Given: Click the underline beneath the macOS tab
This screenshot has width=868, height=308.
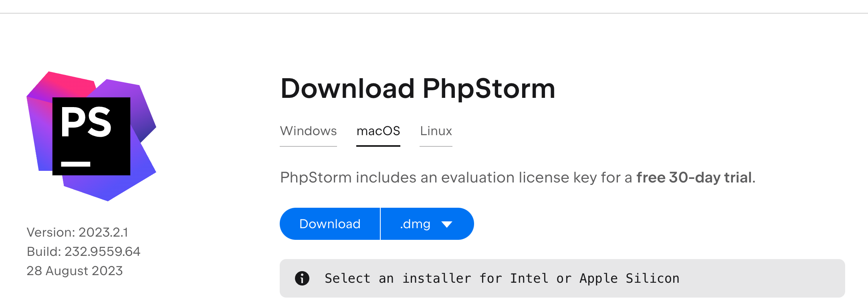Looking at the screenshot, I should tap(378, 146).
